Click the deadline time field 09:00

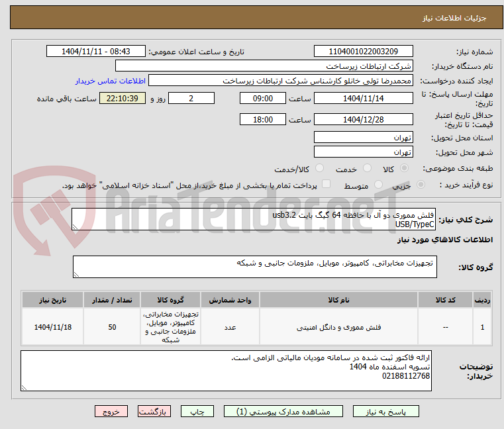[263, 99]
